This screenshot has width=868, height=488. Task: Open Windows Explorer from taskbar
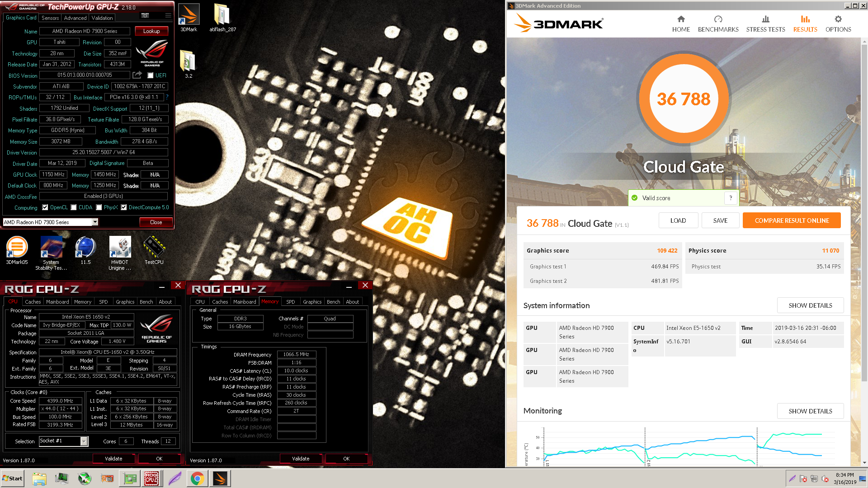(39, 479)
